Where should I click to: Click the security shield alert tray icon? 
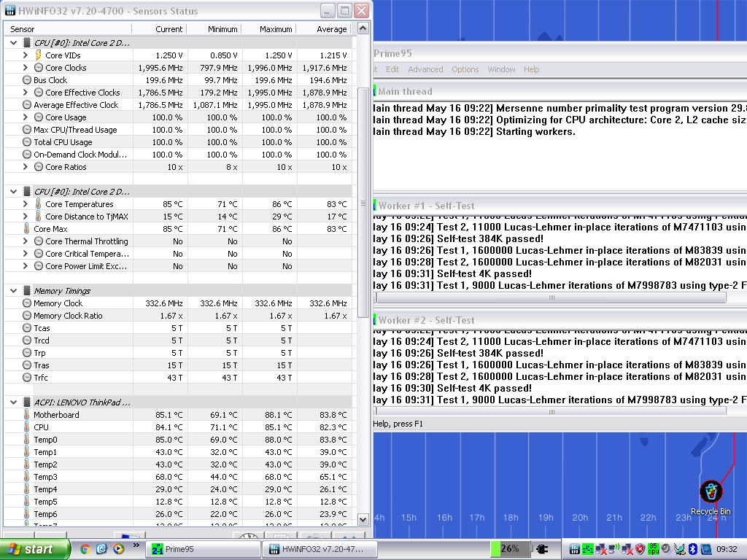pyautogui.click(x=640, y=549)
